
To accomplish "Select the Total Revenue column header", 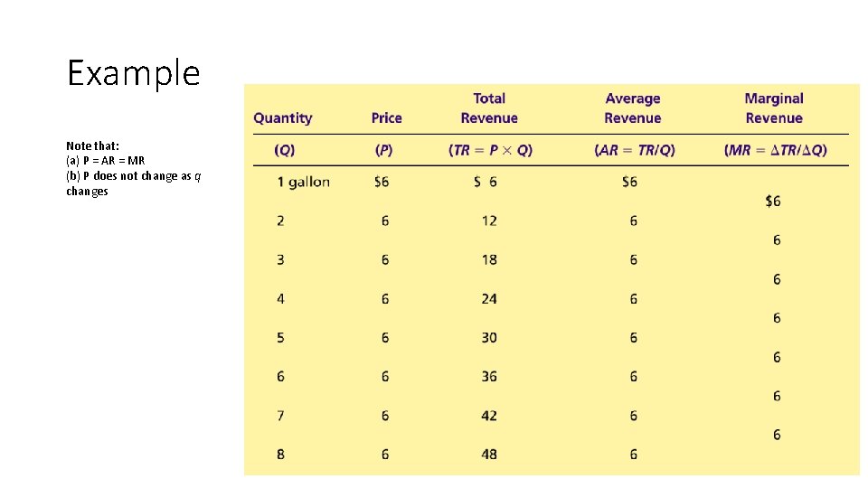I will (x=489, y=108).
